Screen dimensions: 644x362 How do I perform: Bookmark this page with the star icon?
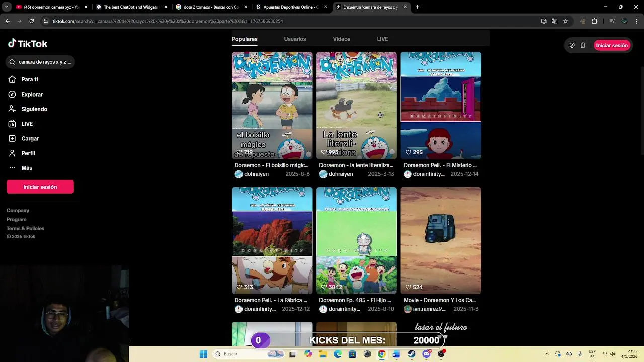click(566, 21)
